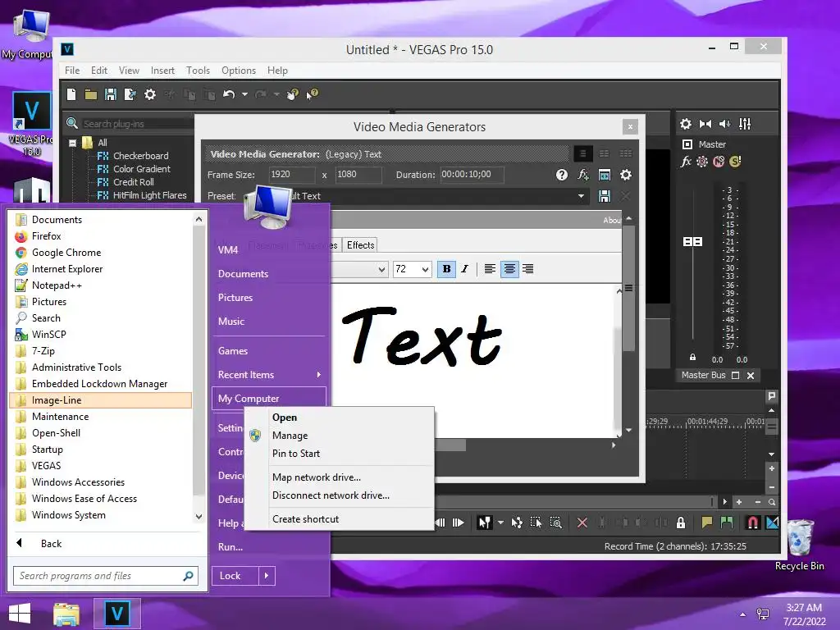
Task: Click the Undo arrow icon
Action: (x=229, y=94)
